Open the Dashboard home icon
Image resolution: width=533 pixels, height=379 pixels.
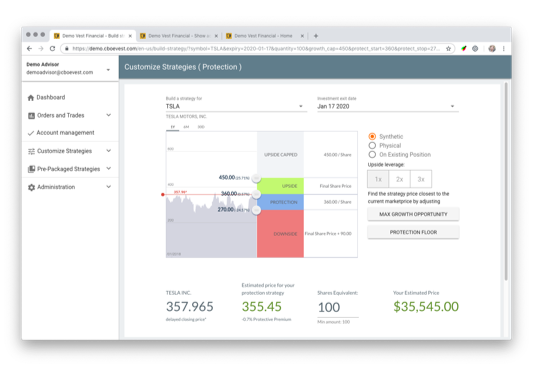[x=31, y=98]
